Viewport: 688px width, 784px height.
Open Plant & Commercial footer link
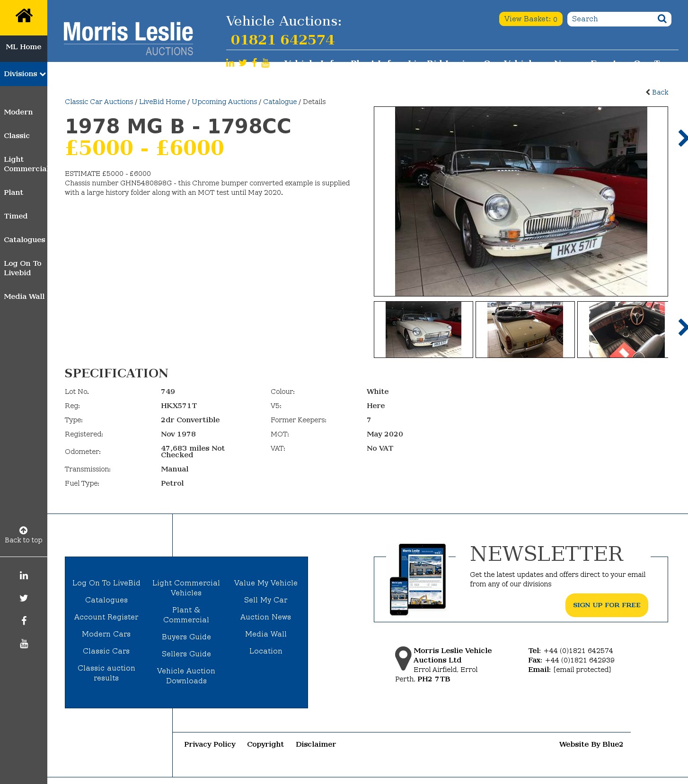pos(186,615)
